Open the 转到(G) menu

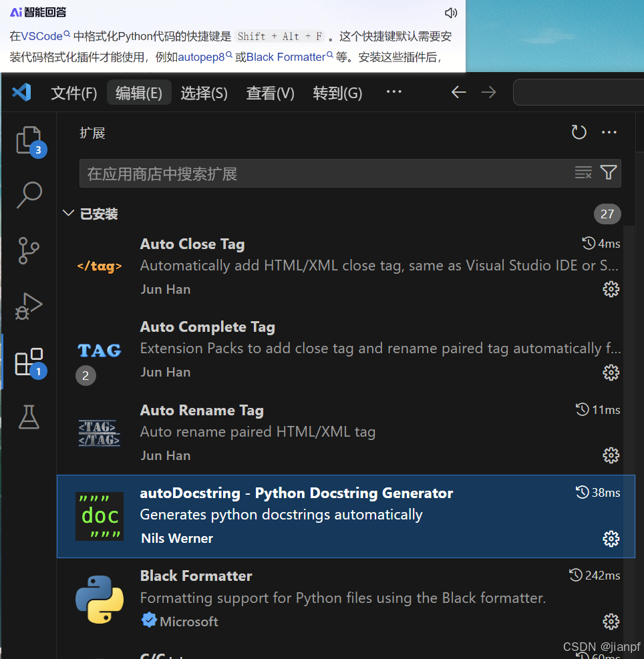337,93
